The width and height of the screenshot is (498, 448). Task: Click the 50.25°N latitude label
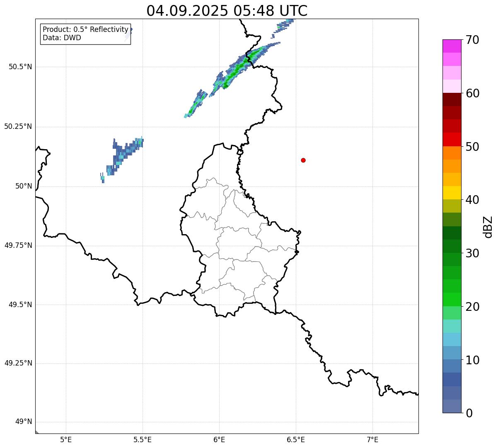(18, 126)
